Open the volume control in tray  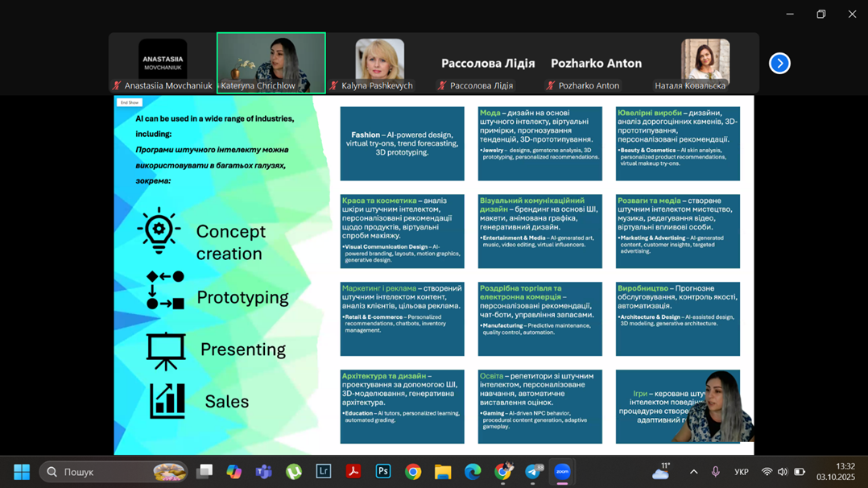783,472
